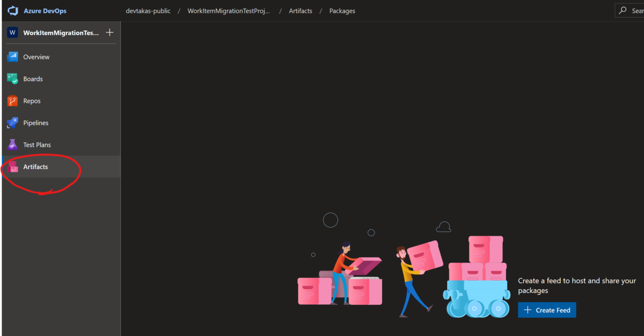Click the Repos icon in sidebar
This screenshot has width=644, height=336.
coord(12,101)
